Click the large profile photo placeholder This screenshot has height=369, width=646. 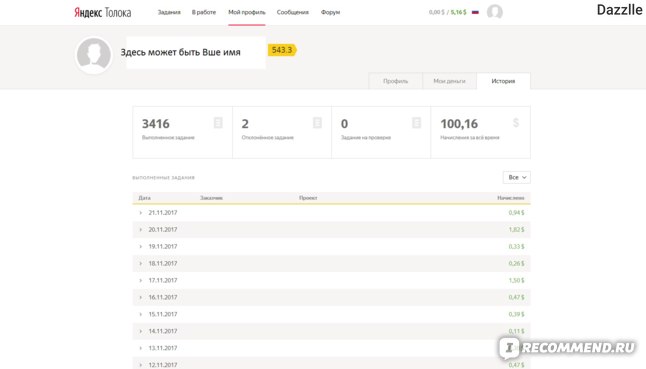(94, 55)
